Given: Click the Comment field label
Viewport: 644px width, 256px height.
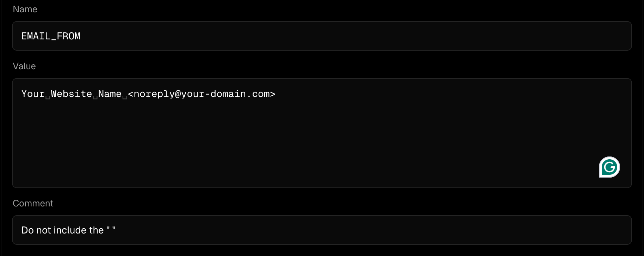Looking at the screenshot, I should 33,203.
